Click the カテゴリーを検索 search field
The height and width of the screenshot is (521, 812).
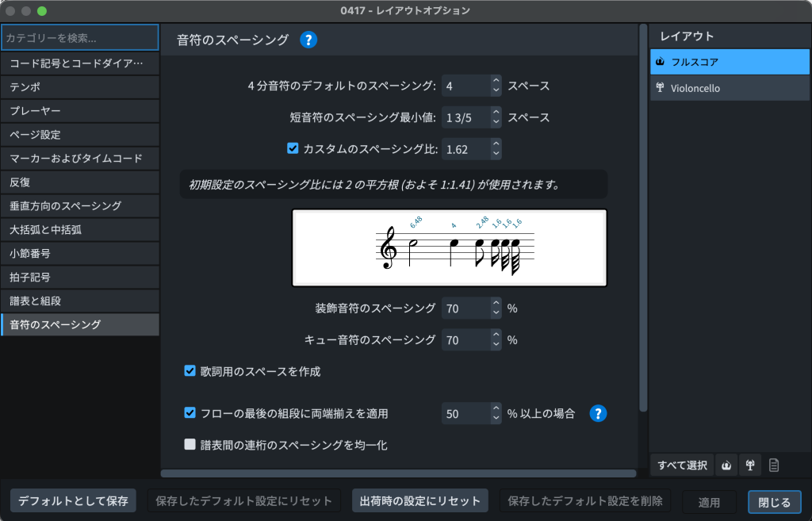tap(79, 37)
